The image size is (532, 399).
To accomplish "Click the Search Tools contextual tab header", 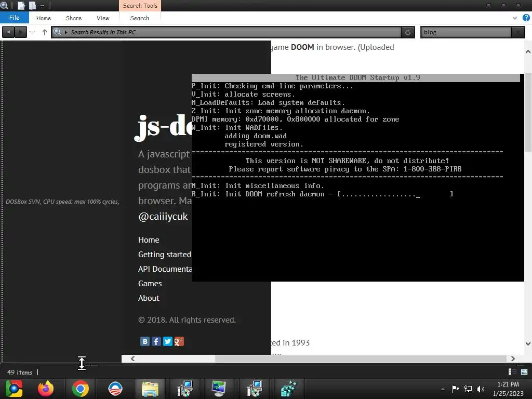I will click(x=140, y=6).
